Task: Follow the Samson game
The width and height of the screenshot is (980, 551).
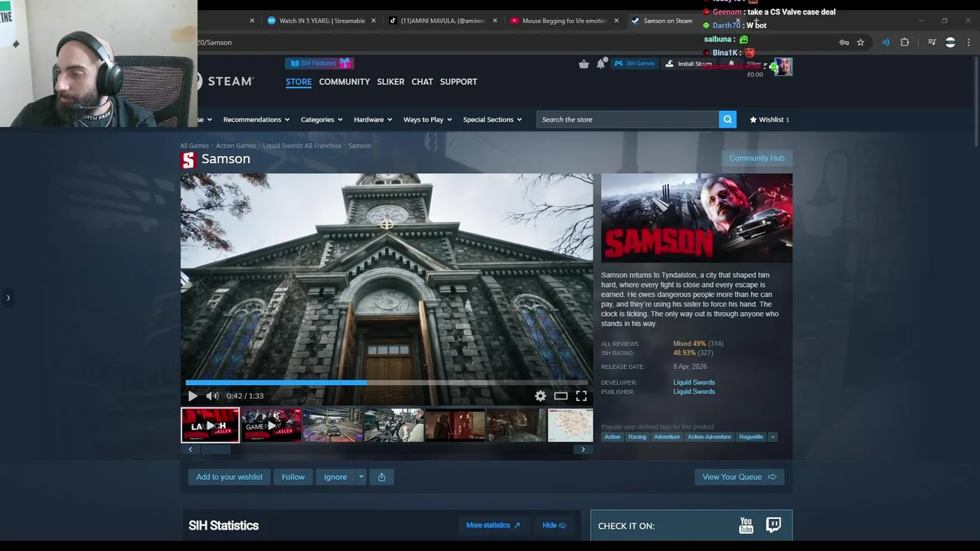Action: 292,477
